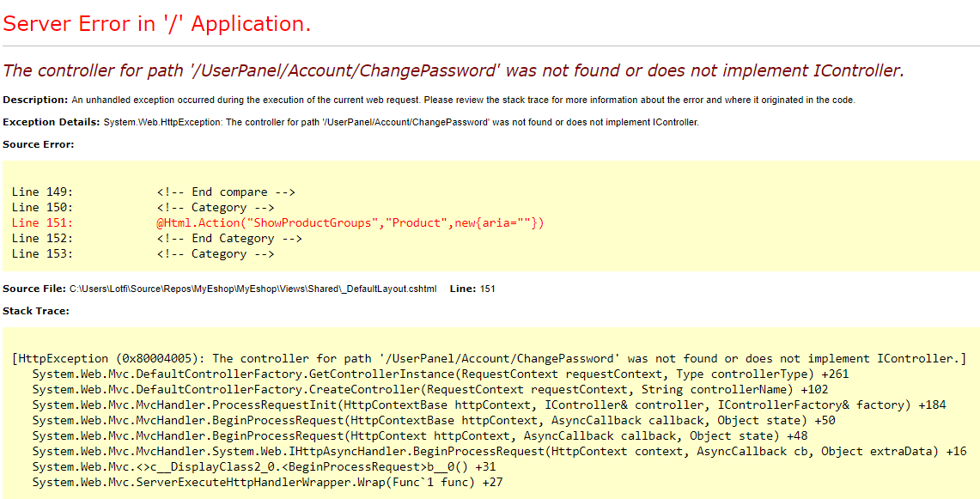
Task: Click the _DefaultLayout.cshtml file path
Action: 253,289
